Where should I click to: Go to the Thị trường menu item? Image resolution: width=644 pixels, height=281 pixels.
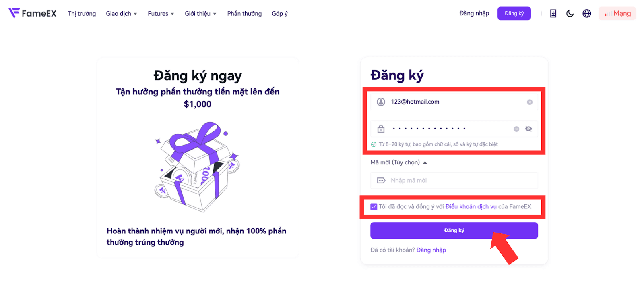[82, 14]
